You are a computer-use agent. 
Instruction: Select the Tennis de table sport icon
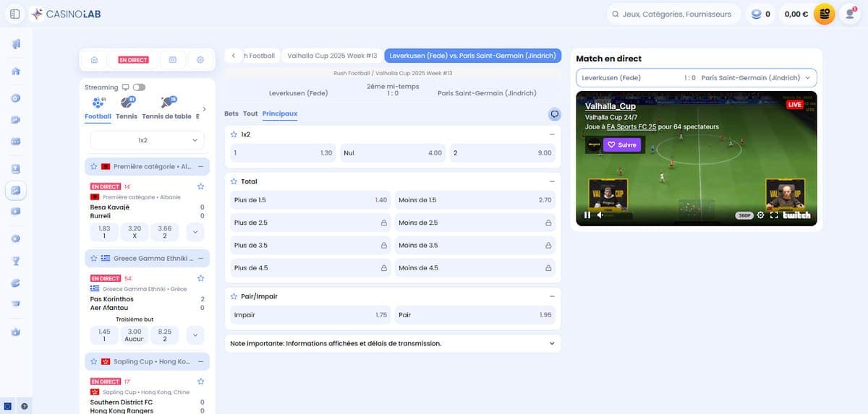click(x=168, y=103)
